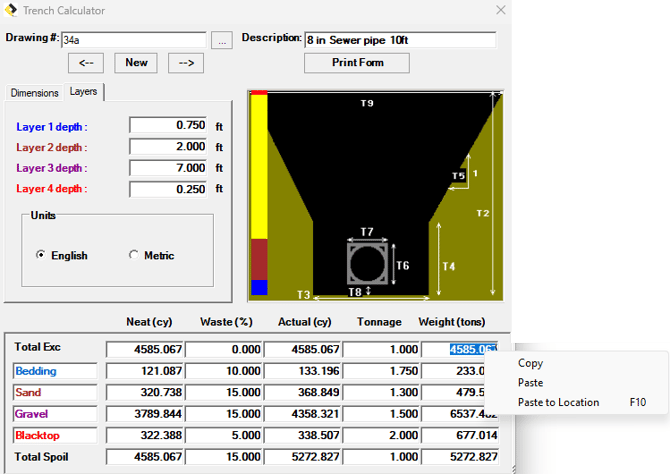The width and height of the screenshot is (670, 474).
Task: Click the Print Form button
Action: click(x=357, y=63)
